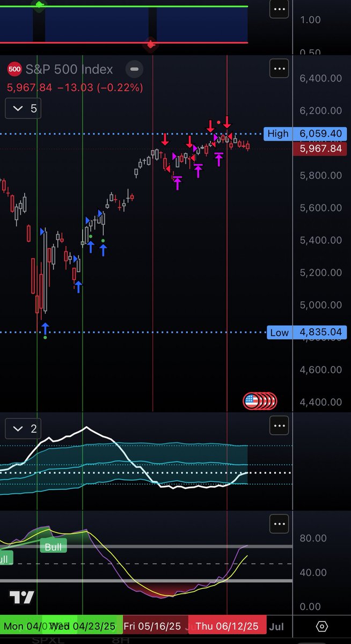Click the 5,000.00 price scale value
351x644 pixels.
pyautogui.click(x=321, y=305)
